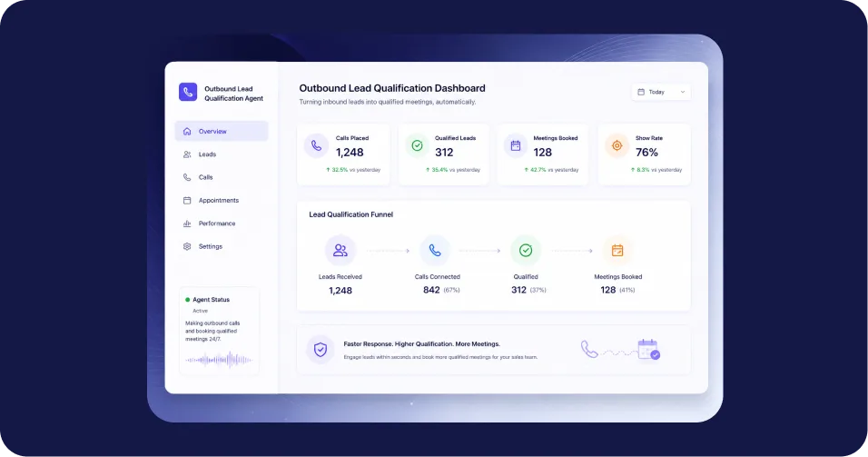Click the Calls Placed phone icon

316,145
